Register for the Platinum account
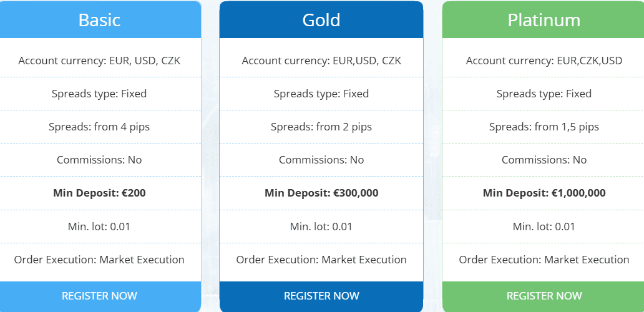The image size is (644, 312). click(544, 296)
